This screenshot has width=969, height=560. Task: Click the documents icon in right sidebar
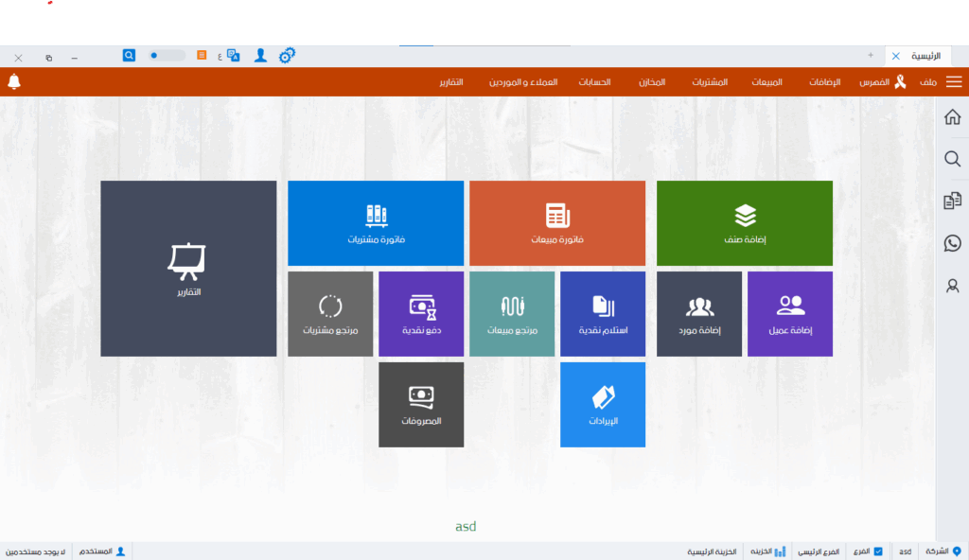[x=952, y=201]
